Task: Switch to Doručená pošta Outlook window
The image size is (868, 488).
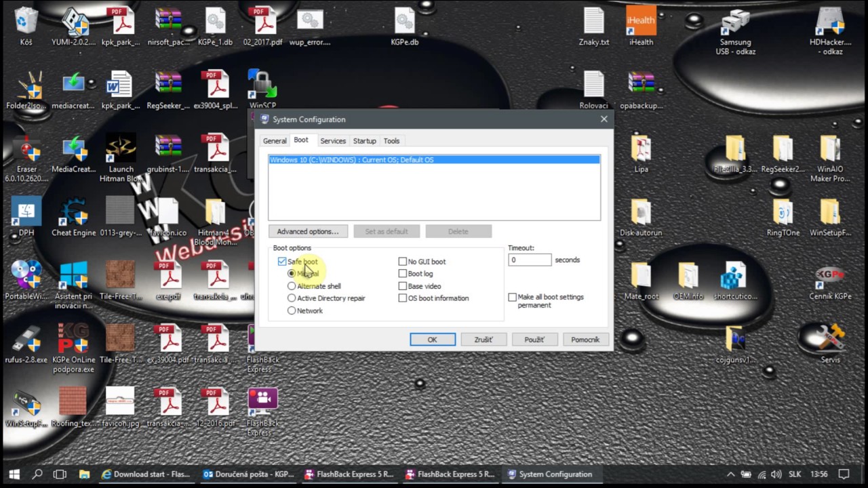Action: coord(248,474)
